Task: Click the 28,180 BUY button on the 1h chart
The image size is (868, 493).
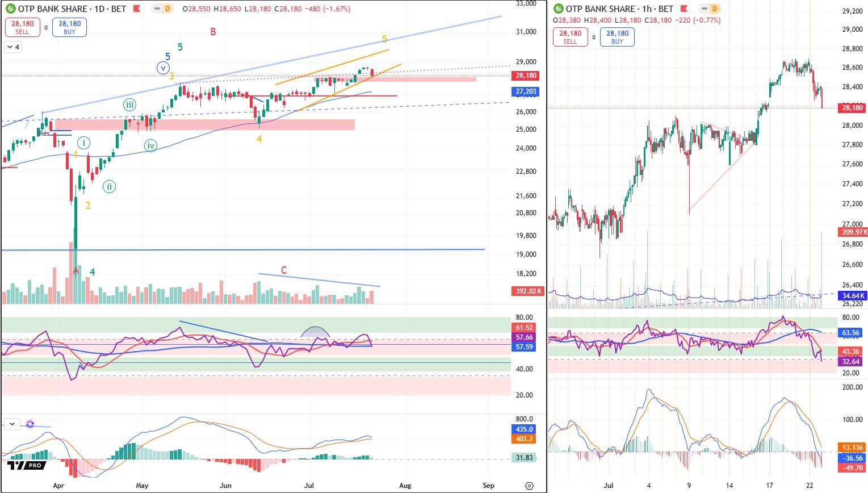Action: (x=617, y=37)
